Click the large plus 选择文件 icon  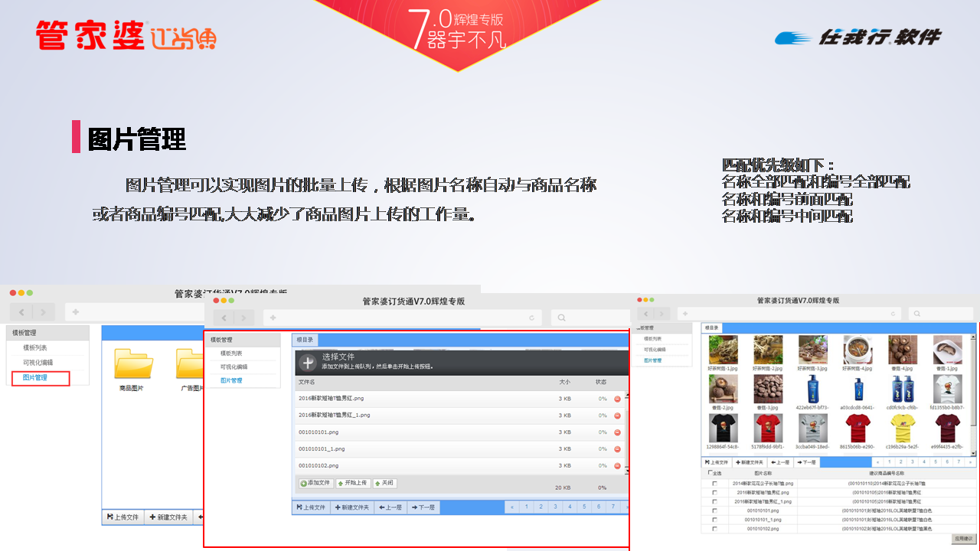click(307, 363)
